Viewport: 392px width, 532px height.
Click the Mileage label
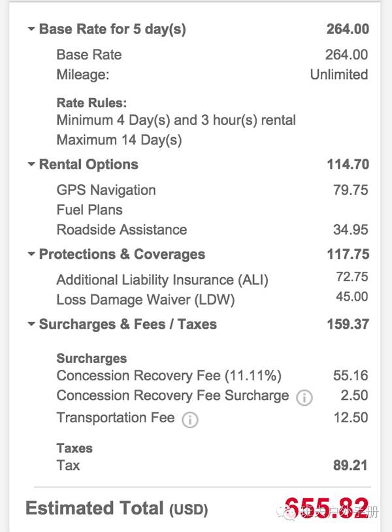pyautogui.click(x=83, y=75)
